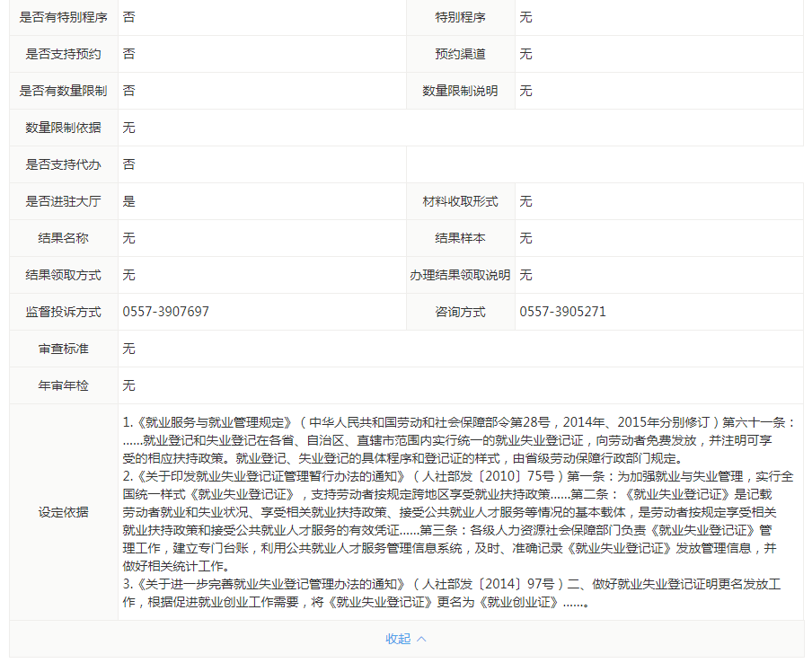Viewport: 812px width, 672px height.
Task: Select the 数量限制依据 field label
Action: pos(64,128)
